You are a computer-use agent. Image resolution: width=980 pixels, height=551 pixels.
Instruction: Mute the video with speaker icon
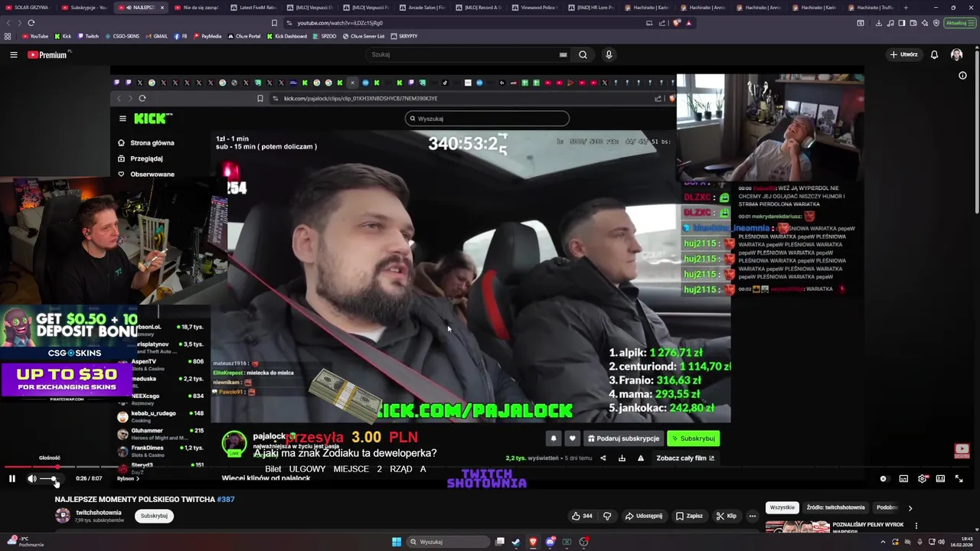point(32,478)
